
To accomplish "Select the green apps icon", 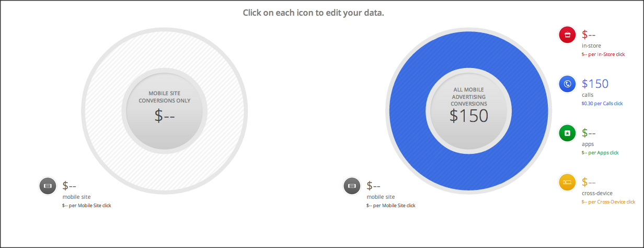I will [x=567, y=133].
